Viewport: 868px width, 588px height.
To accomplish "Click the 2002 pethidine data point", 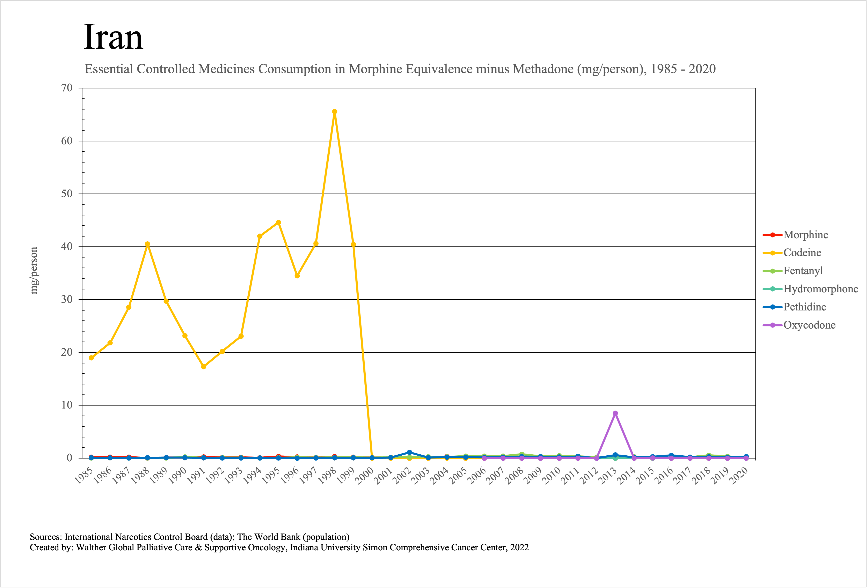I will (409, 452).
